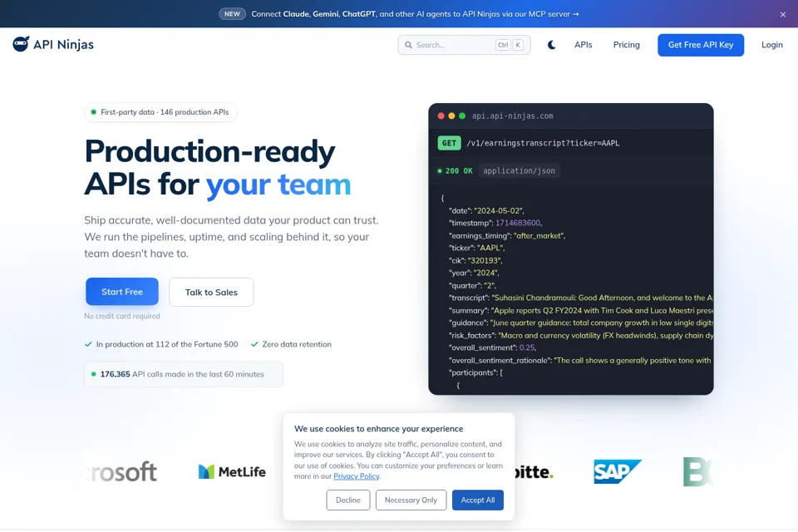Click the "cik": "320193" line
This screenshot has width=798, height=532.
(x=475, y=261)
